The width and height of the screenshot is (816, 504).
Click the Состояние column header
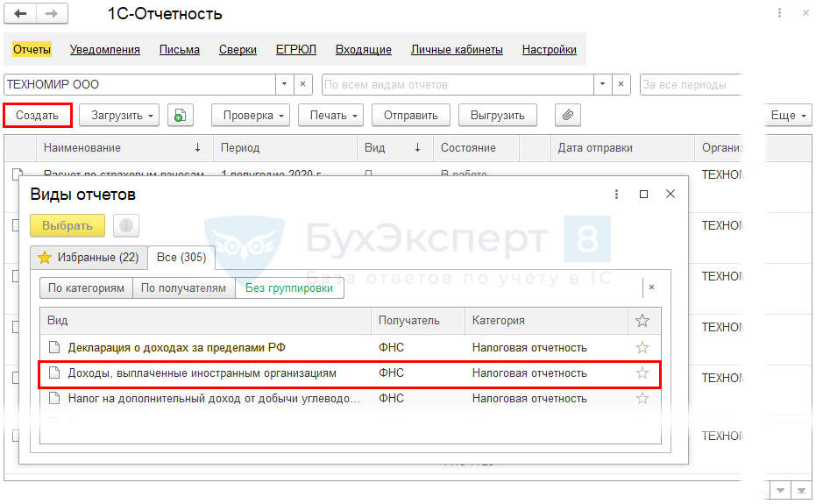pos(476,148)
